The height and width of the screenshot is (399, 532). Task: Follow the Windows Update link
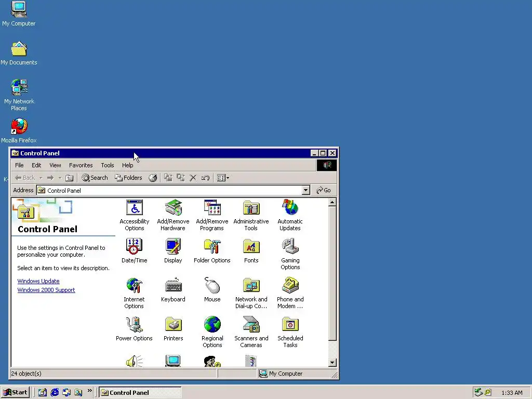(x=38, y=281)
